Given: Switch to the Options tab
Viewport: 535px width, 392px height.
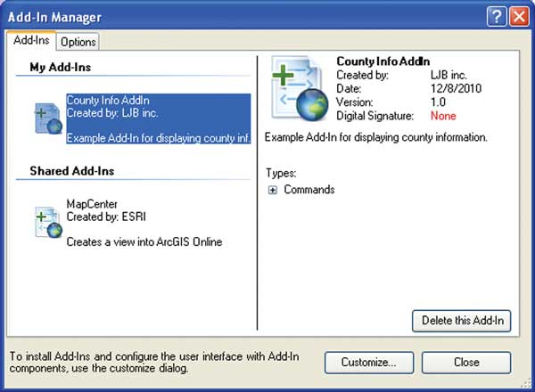Looking at the screenshot, I should point(78,42).
